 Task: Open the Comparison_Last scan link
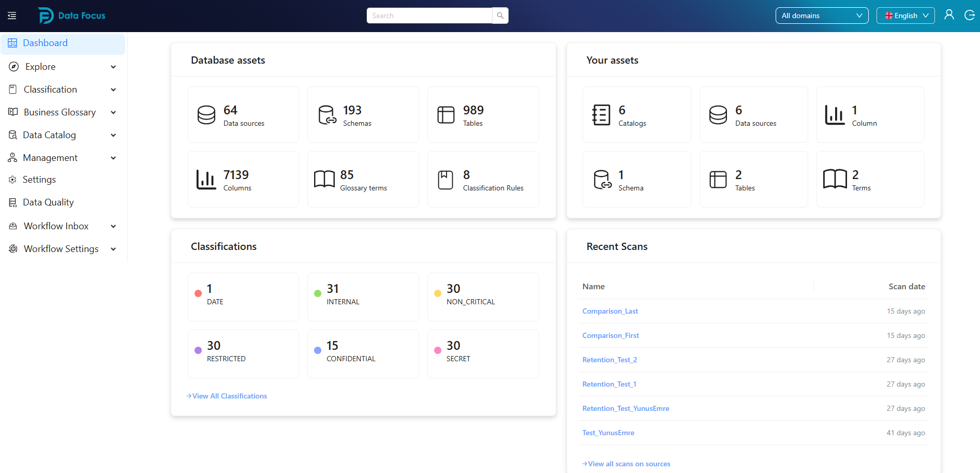click(610, 311)
